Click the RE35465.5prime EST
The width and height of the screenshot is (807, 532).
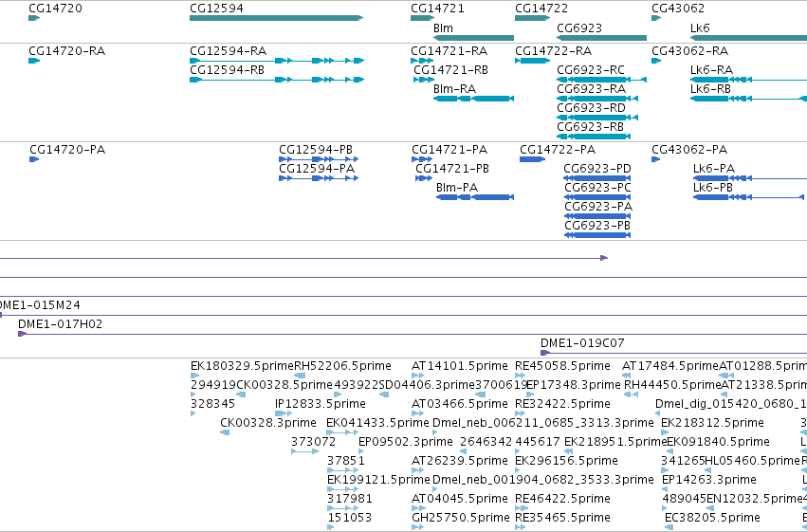pos(520,527)
